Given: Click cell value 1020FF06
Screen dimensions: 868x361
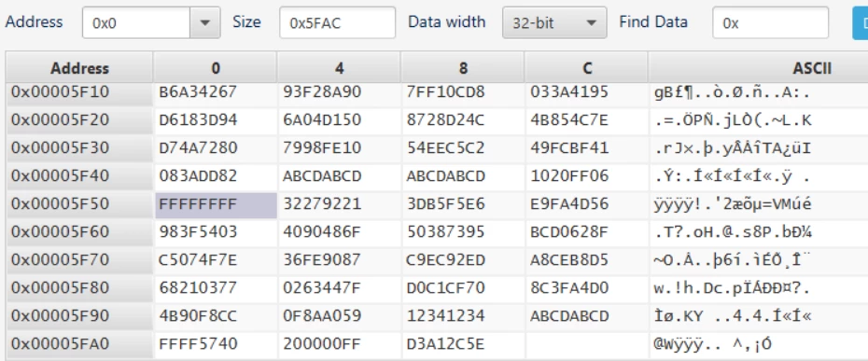Looking at the screenshot, I should point(569,176).
